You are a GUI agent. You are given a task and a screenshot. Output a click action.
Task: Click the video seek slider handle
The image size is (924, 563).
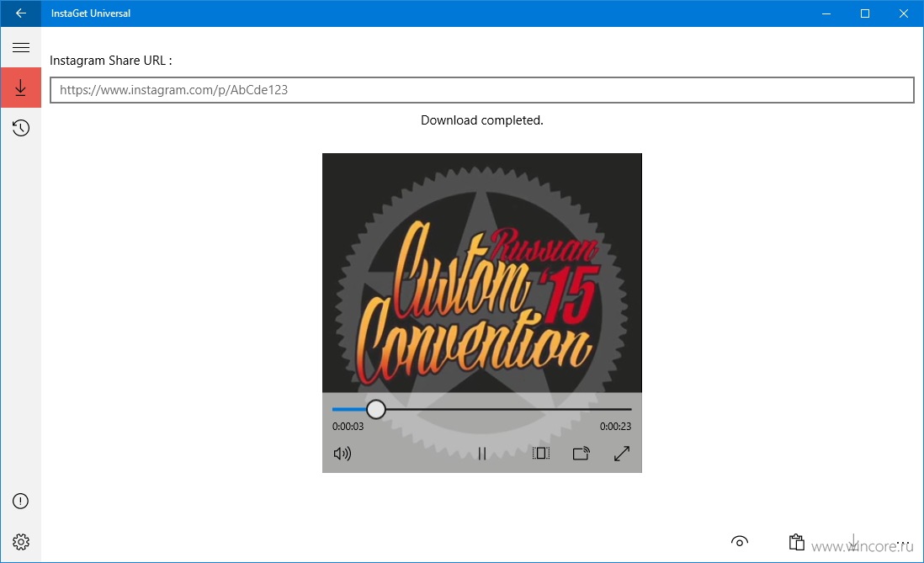click(376, 409)
